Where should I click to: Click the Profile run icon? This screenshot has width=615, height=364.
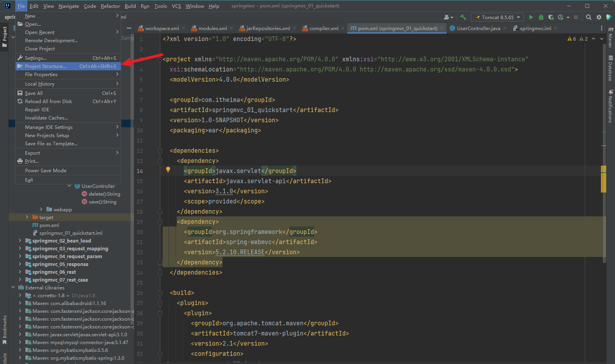(560, 17)
